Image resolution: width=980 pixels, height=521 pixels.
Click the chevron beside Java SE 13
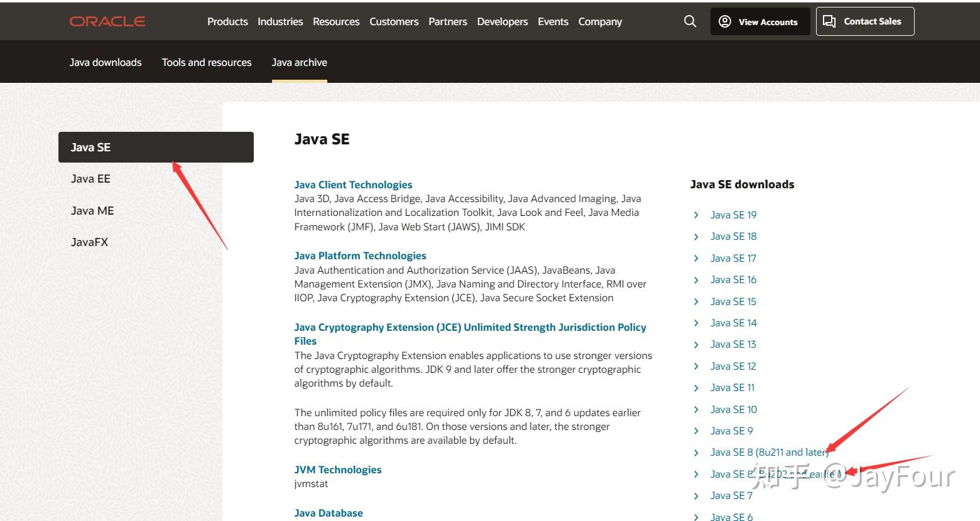[696, 344]
